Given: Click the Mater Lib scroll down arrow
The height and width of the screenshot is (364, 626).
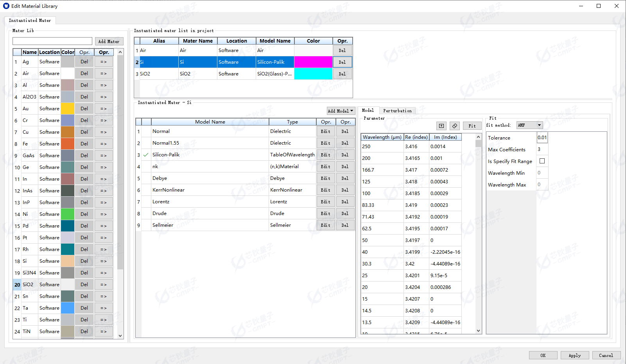Looking at the screenshot, I should coord(120,335).
